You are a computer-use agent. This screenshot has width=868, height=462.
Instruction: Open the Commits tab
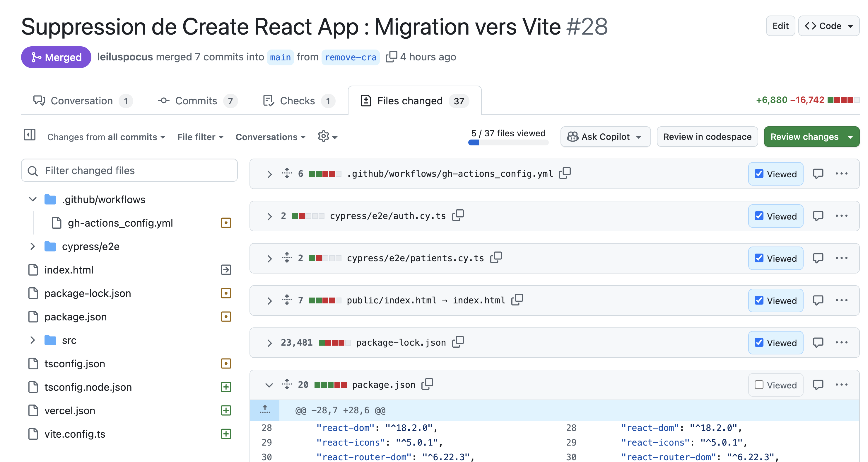(196, 101)
